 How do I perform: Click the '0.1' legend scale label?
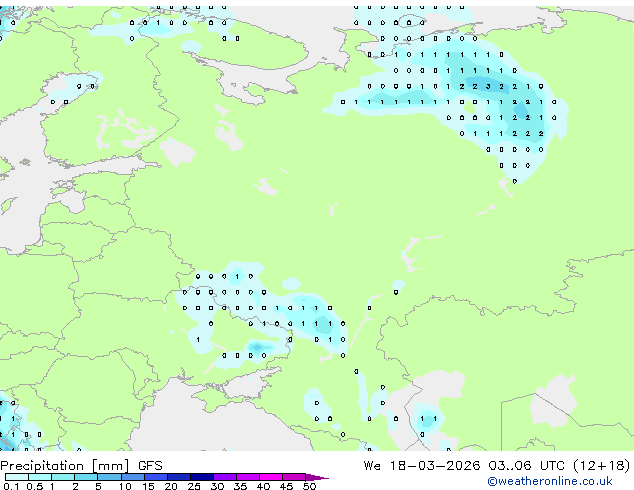[x=11, y=486]
